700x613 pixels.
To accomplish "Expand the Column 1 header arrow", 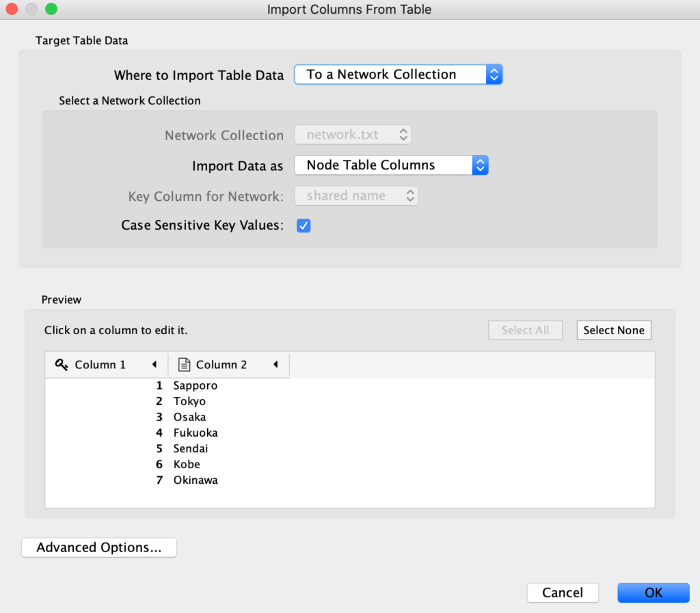I will pos(154,364).
